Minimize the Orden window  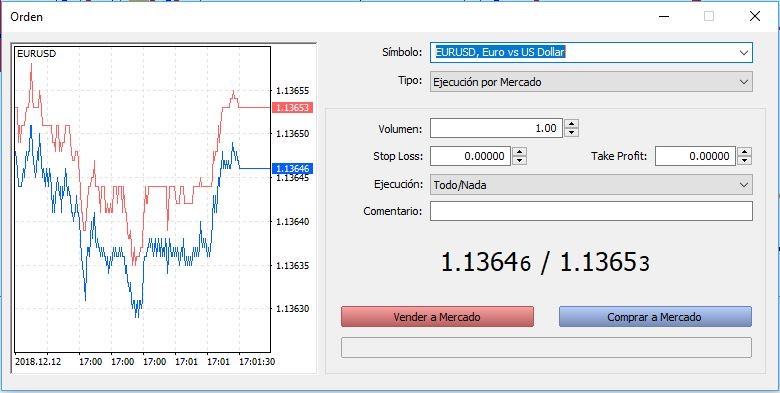coord(664,16)
